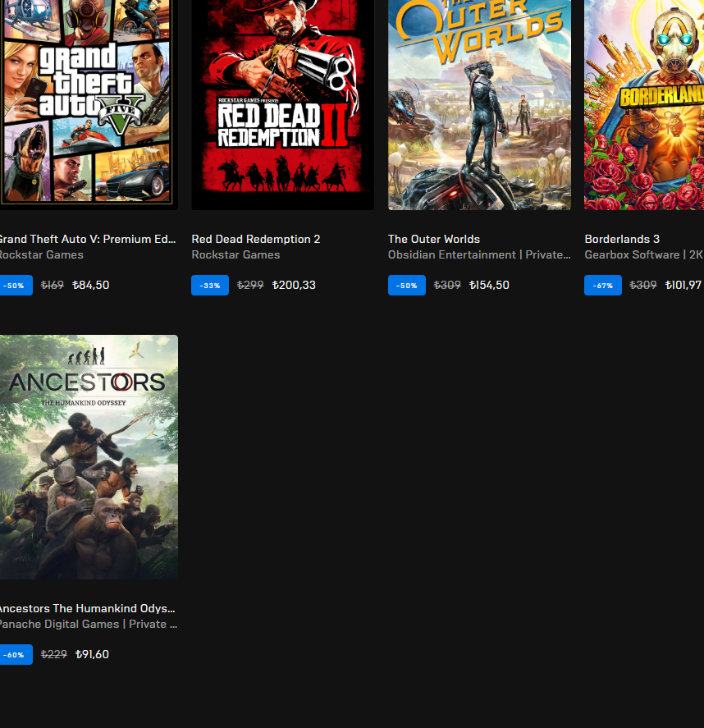The image size is (704, 728).
Task: Open Grand Theft Auto V cover thumbnail
Action: 89,105
